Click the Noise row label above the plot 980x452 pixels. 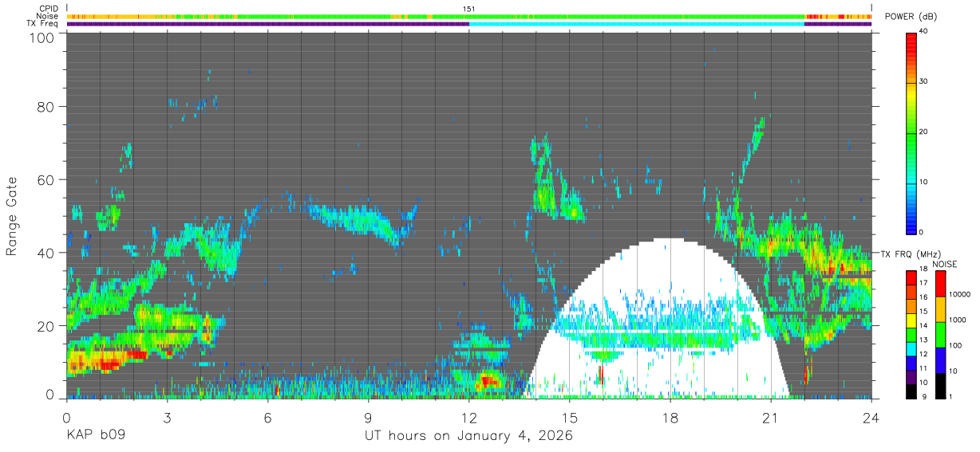tap(46, 16)
